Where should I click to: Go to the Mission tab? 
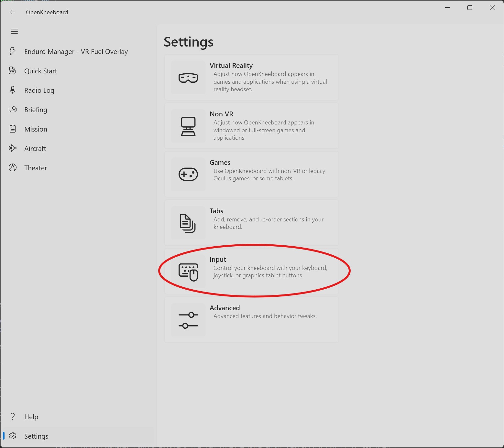[36, 129]
